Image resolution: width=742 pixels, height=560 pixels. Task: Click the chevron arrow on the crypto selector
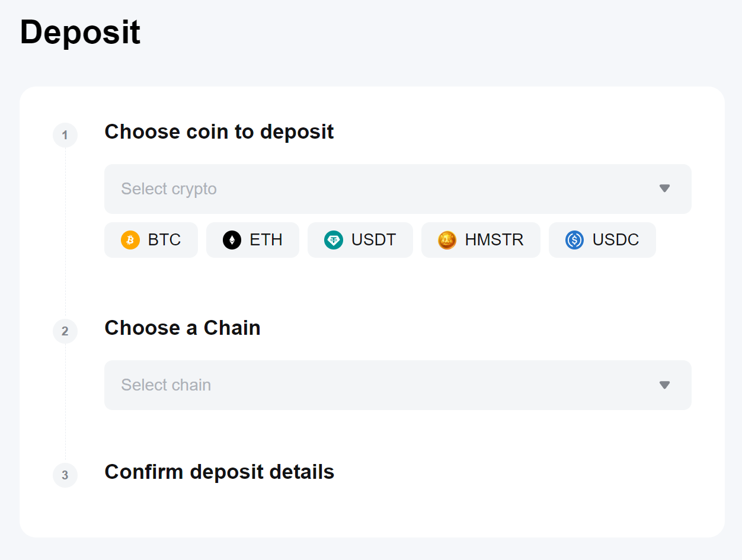(664, 188)
